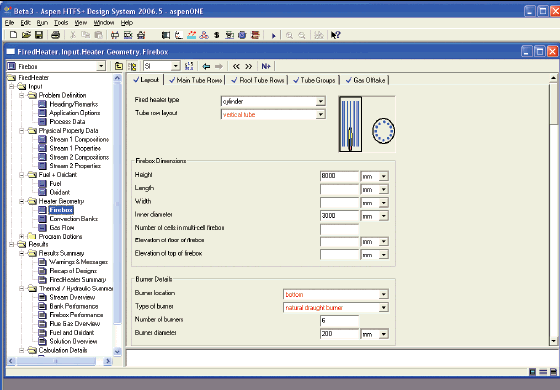560x390 pixels.
Task: Click the Save disk icon in toolbar
Action: [x=39, y=35]
